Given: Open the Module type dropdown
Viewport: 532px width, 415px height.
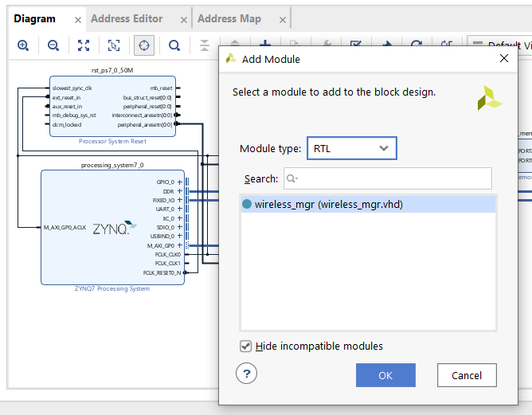Looking at the screenshot, I should (x=352, y=148).
